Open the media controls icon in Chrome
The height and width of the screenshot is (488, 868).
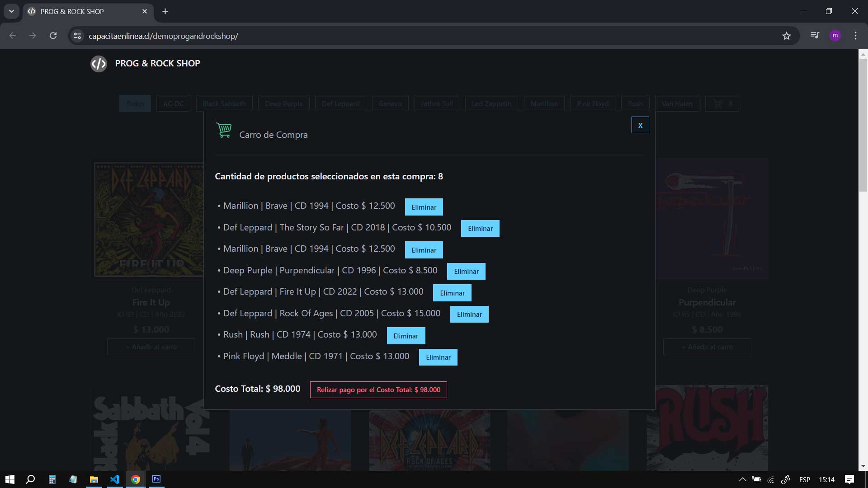(815, 35)
